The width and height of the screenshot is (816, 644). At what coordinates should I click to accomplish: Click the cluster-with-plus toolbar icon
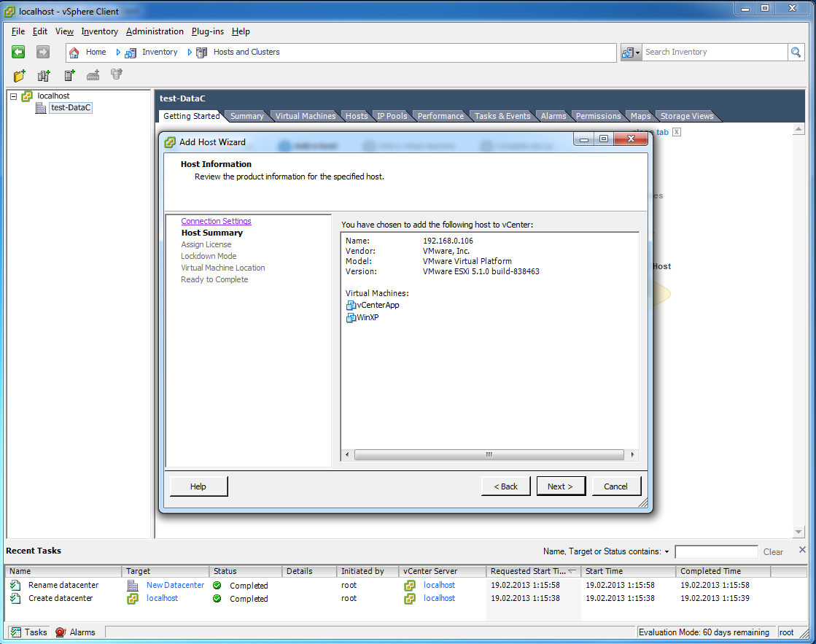[44, 76]
